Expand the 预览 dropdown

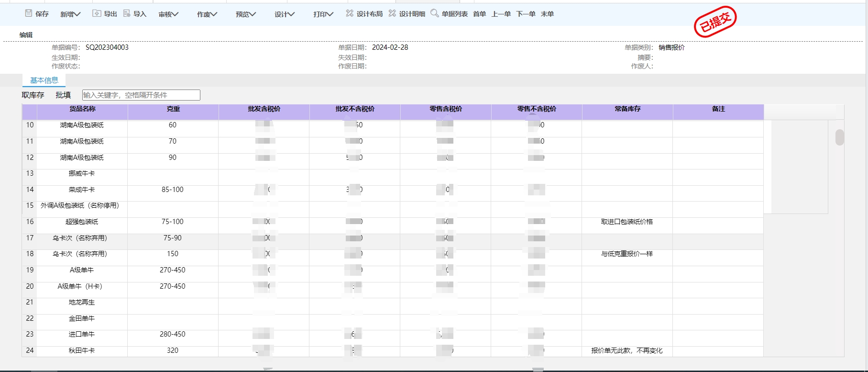click(x=246, y=14)
